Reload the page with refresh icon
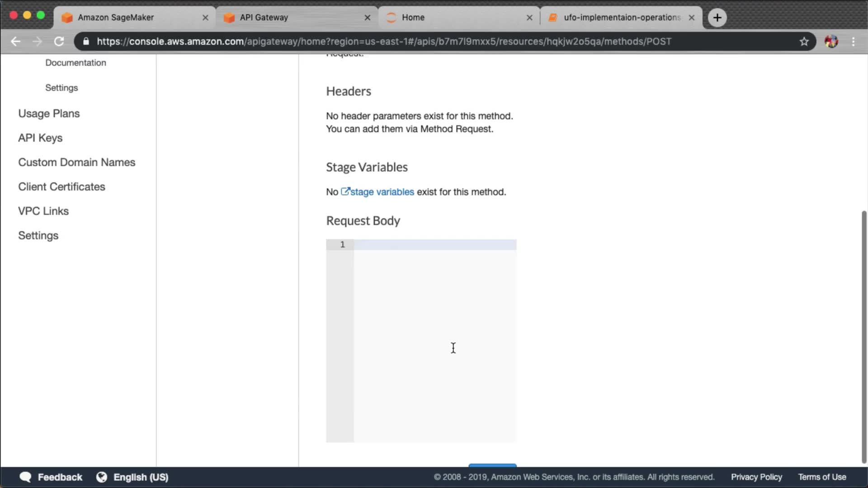This screenshot has width=868, height=488. pyautogui.click(x=59, y=42)
